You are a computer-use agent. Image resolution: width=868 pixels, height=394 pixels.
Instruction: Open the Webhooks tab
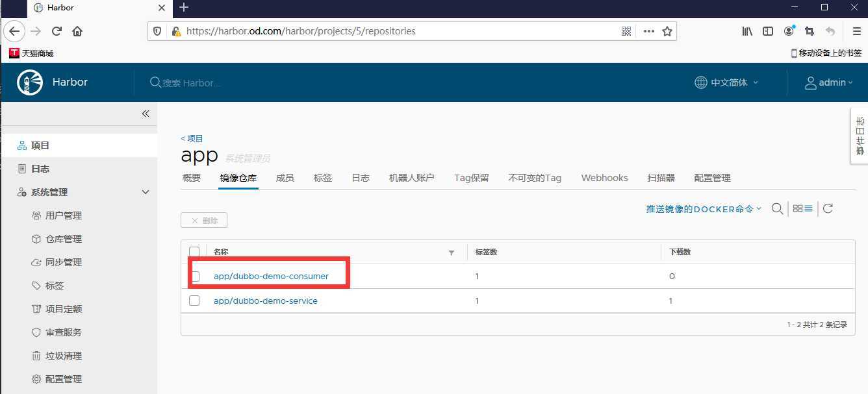click(605, 178)
